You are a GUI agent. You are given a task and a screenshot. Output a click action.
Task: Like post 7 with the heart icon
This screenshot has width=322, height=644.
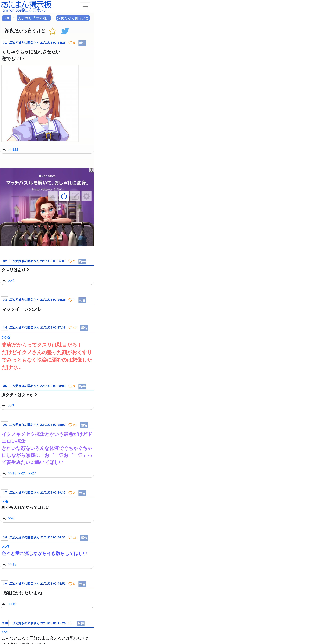[70, 493]
